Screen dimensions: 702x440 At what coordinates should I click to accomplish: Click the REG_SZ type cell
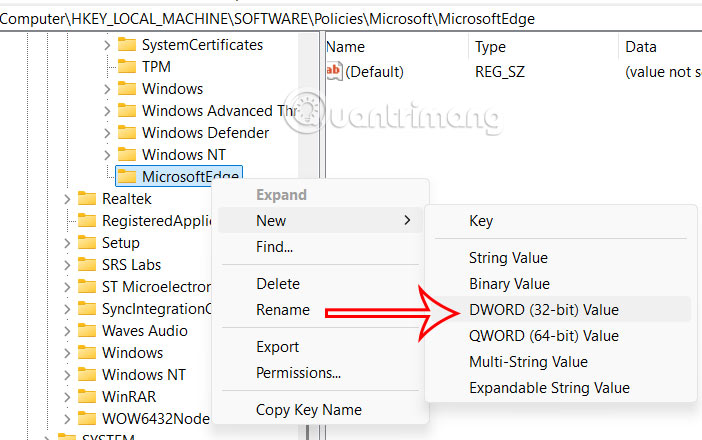pos(500,72)
